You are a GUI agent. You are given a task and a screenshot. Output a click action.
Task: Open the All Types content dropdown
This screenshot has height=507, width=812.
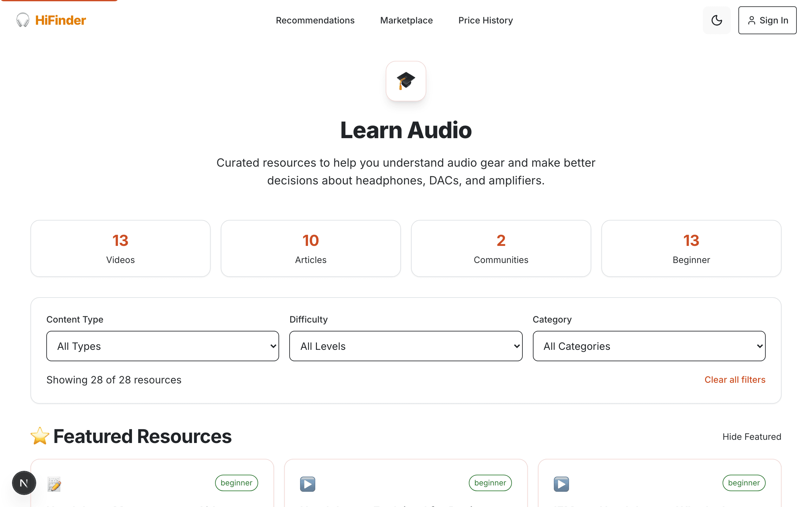162,346
